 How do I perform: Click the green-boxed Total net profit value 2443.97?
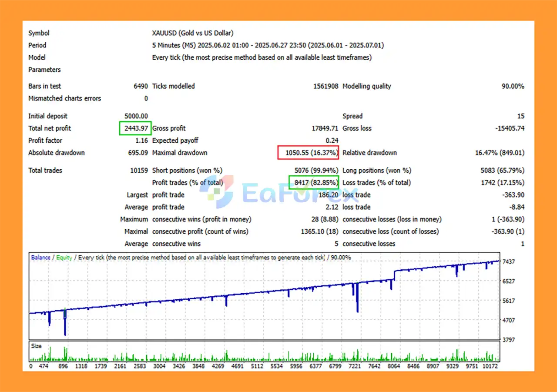(135, 128)
